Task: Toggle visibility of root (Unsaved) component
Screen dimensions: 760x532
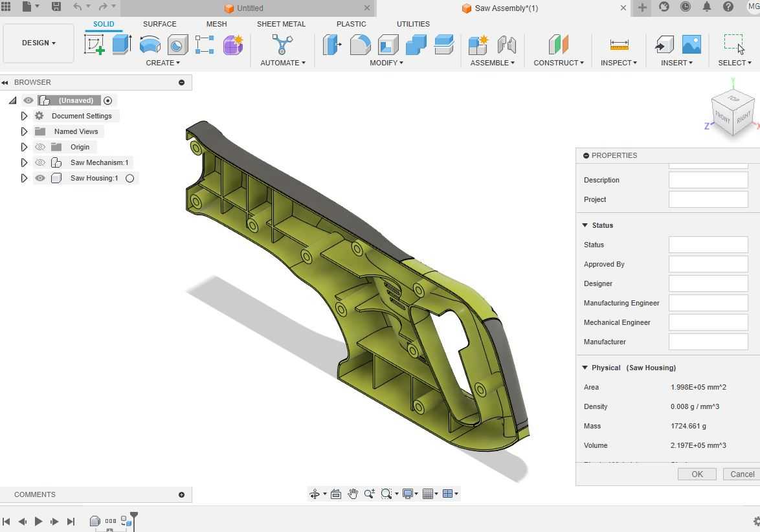Action: click(x=28, y=100)
